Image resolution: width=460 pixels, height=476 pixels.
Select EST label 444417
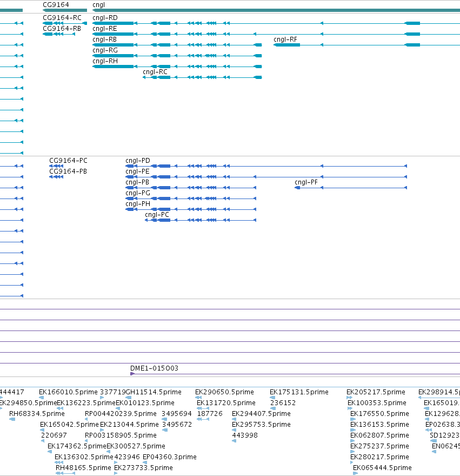pos(12,392)
